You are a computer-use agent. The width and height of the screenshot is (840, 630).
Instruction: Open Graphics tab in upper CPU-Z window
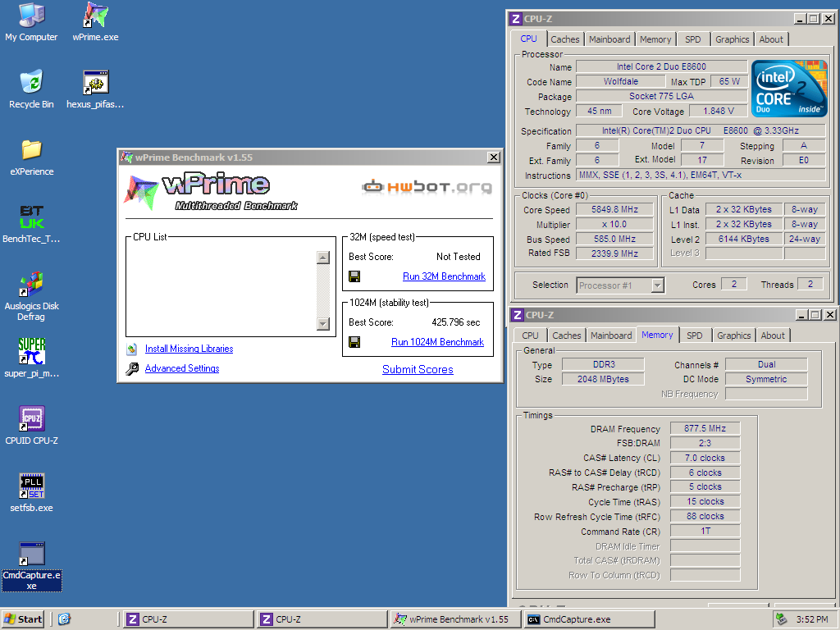point(733,39)
